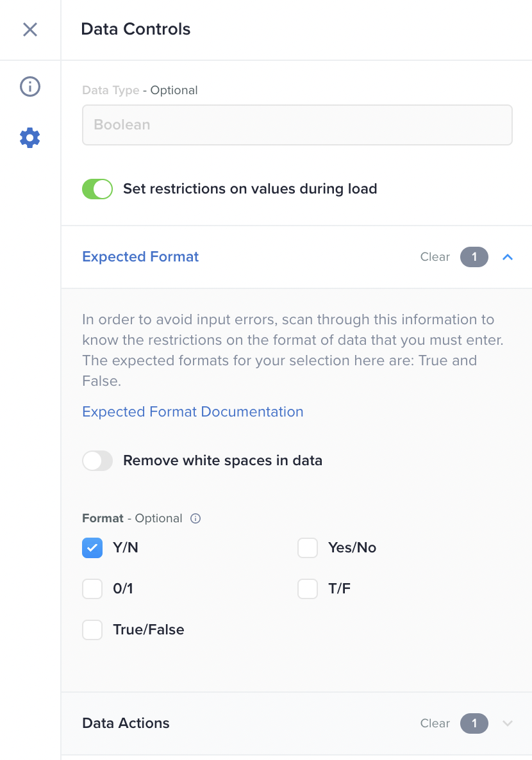Collapse the Expected Format section chevron
Viewport: 532px width, 760px height.
[508, 257]
